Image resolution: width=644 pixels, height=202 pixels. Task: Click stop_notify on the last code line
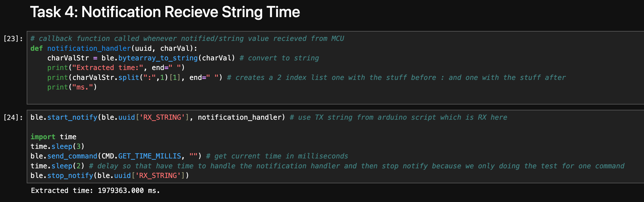(70, 176)
